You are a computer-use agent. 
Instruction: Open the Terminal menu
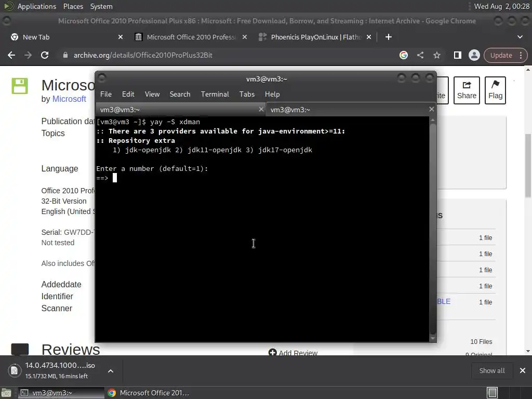tap(215, 95)
